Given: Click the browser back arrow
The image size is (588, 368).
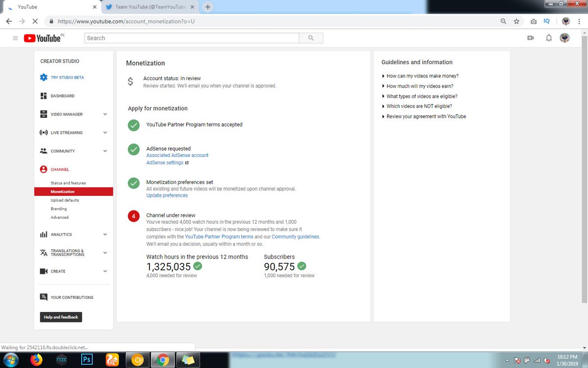Looking at the screenshot, I should pyautogui.click(x=9, y=22).
